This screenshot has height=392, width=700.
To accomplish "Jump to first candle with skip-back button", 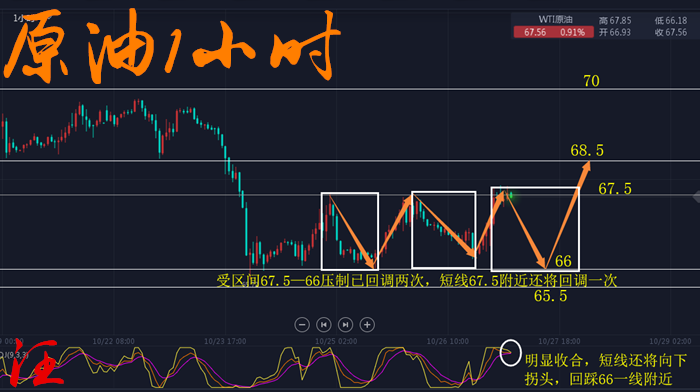I will pos(324,325).
